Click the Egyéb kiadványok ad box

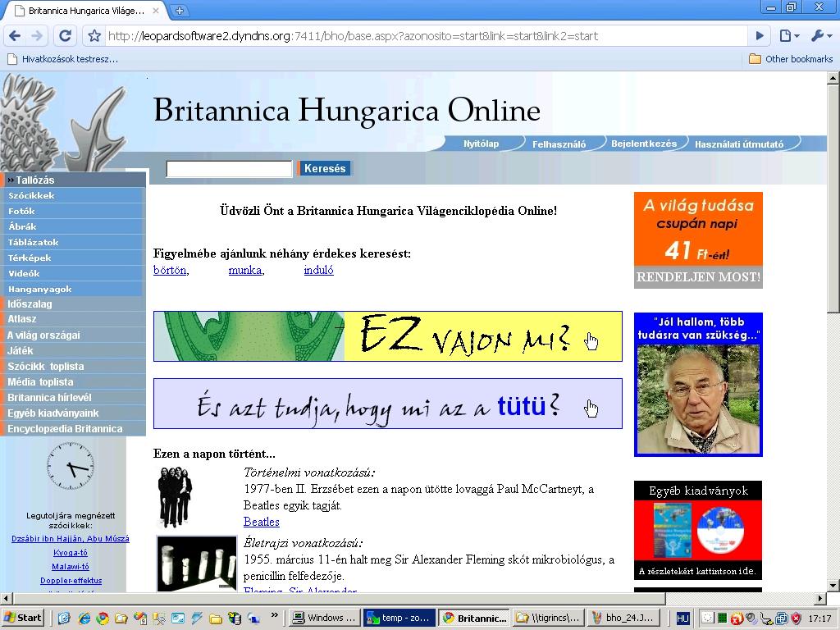tap(698, 530)
